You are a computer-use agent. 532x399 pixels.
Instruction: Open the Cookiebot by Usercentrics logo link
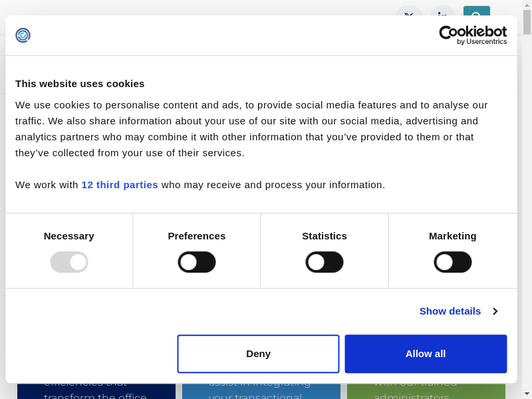click(x=473, y=35)
